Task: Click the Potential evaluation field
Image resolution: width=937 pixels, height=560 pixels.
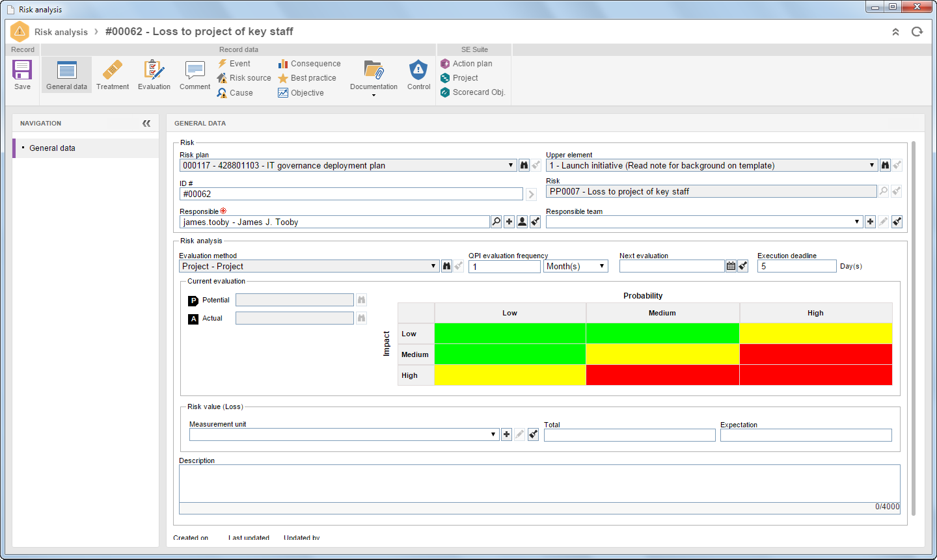Action: (295, 300)
